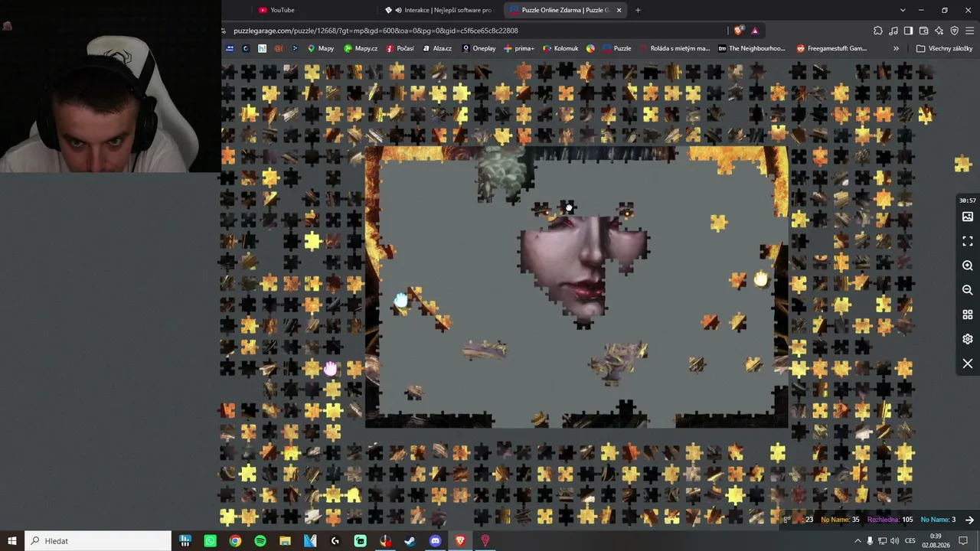
Task: Open a new browser tab
Action: coord(638,10)
